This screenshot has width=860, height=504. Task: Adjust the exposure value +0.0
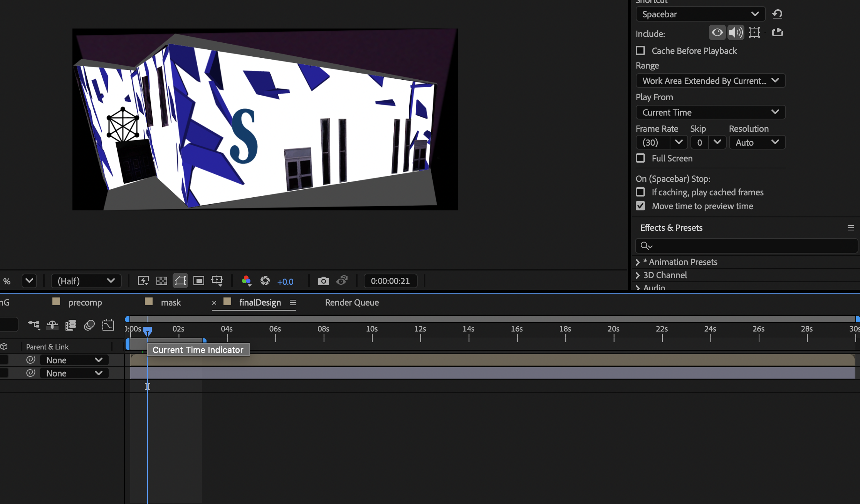click(285, 281)
